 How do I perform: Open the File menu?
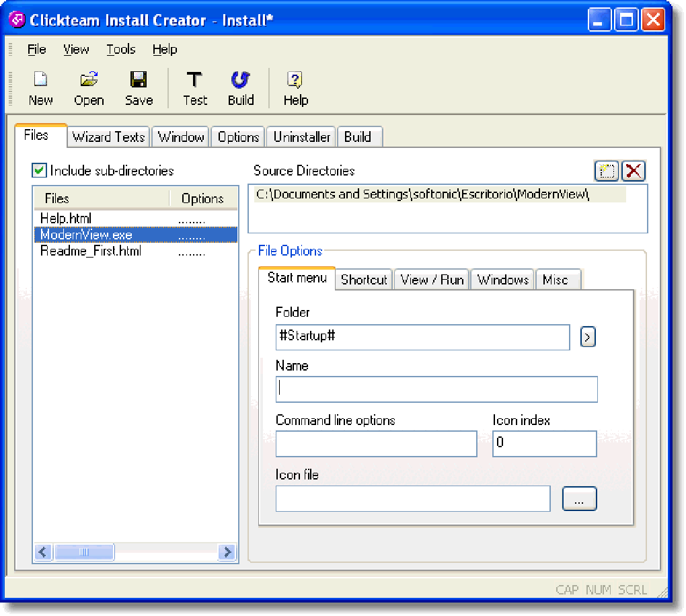[x=37, y=50]
